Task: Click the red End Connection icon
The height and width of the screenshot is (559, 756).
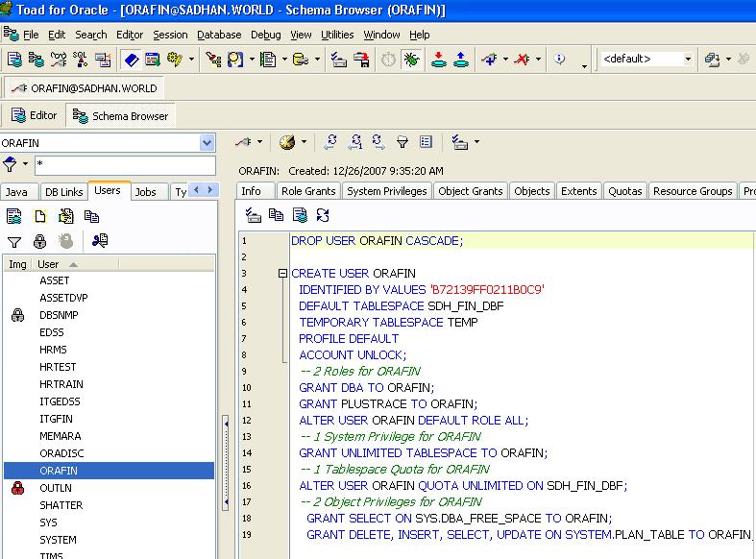Action: point(522,60)
